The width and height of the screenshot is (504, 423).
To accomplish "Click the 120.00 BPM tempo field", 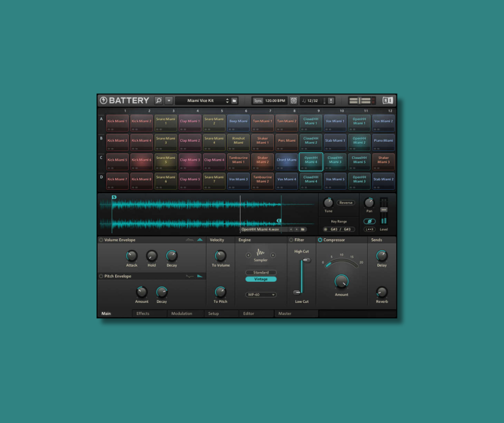I will 275,101.
